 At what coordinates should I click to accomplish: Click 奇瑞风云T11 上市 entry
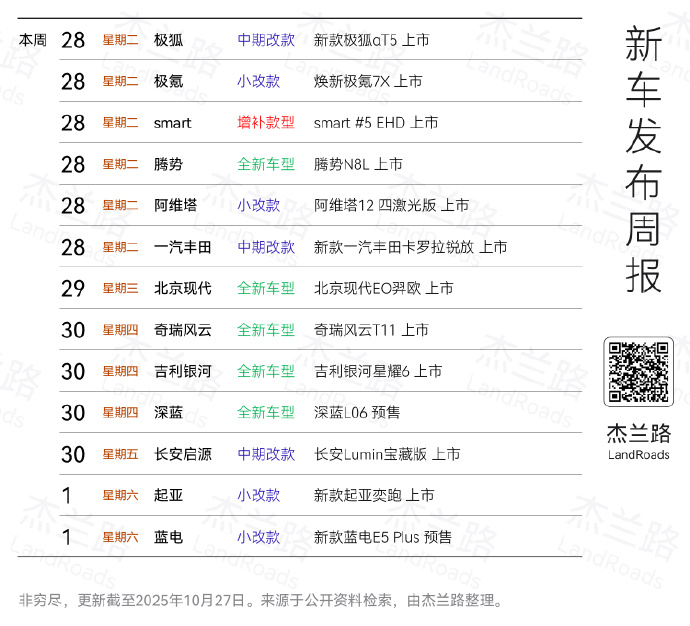(371, 330)
